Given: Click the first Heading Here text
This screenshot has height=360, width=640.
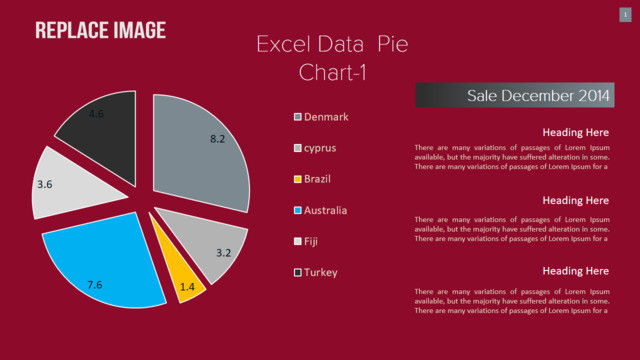Looking at the screenshot, I should pyautogui.click(x=576, y=132).
